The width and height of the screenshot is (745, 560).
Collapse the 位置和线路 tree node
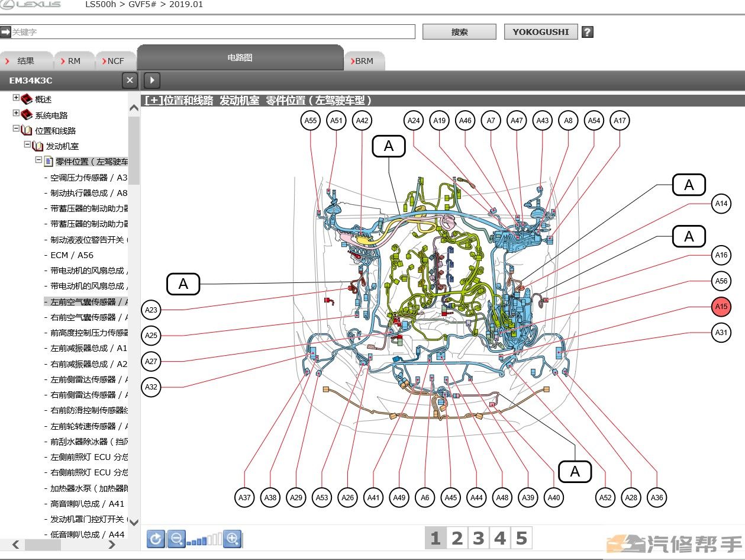pos(16,129)
